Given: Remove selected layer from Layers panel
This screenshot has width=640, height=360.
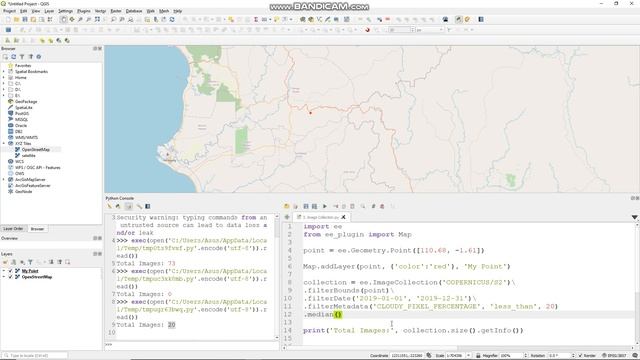Looking at the screenshot, I should tap(67, 262).
